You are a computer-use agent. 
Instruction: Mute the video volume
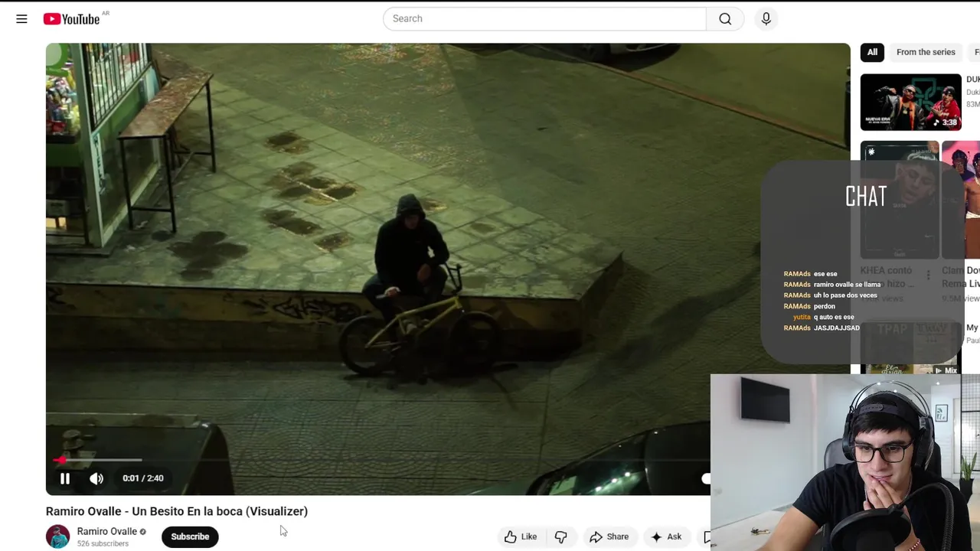pyautogui.click(x=96, y=478)
